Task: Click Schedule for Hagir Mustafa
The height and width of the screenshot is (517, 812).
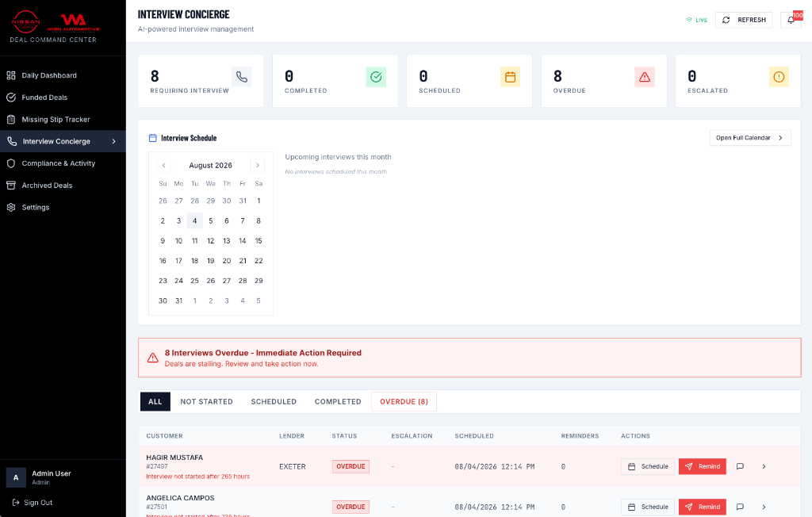Action: [648, 466]
